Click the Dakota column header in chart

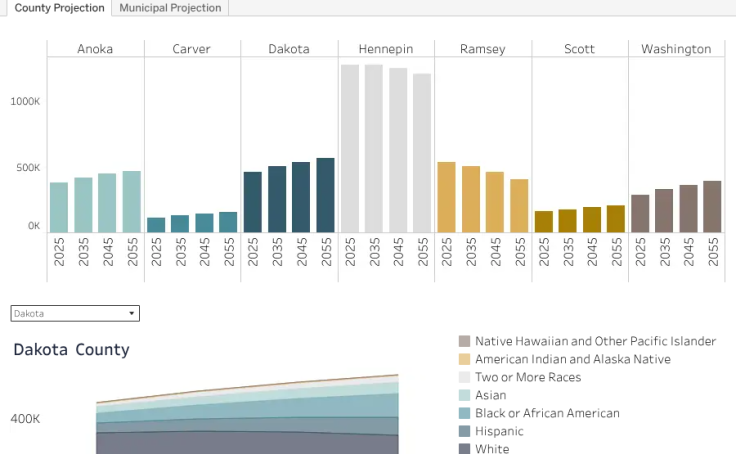(x=289, y=49)
